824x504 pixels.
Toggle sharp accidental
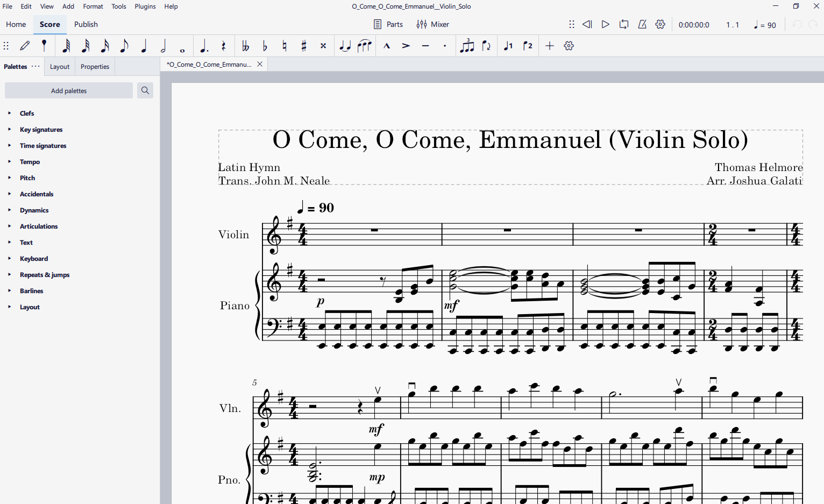304,46
